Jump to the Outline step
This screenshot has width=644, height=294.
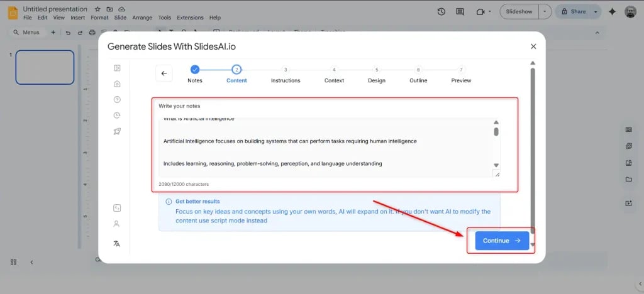418,74
